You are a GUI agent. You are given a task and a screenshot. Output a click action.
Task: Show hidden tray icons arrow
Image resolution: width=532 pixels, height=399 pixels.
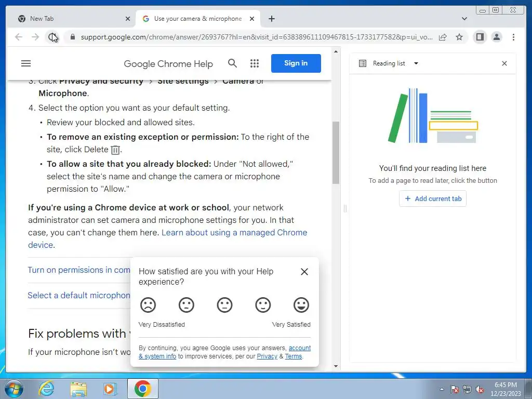point(442,389)
